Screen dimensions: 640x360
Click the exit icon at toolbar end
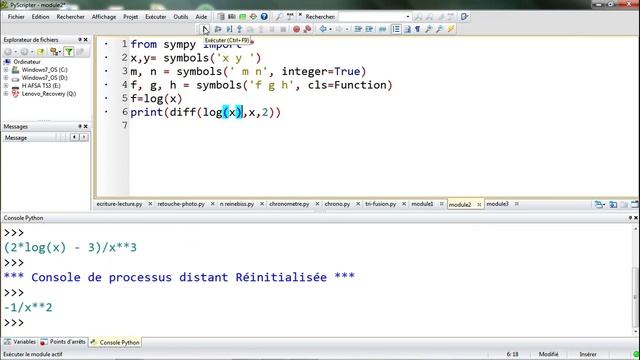pos(464,17)
